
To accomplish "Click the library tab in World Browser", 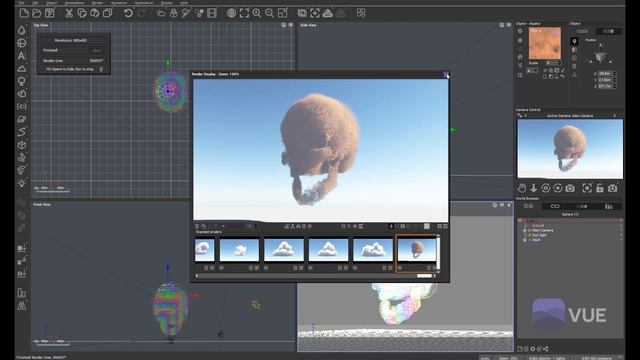I will [609, 207].
